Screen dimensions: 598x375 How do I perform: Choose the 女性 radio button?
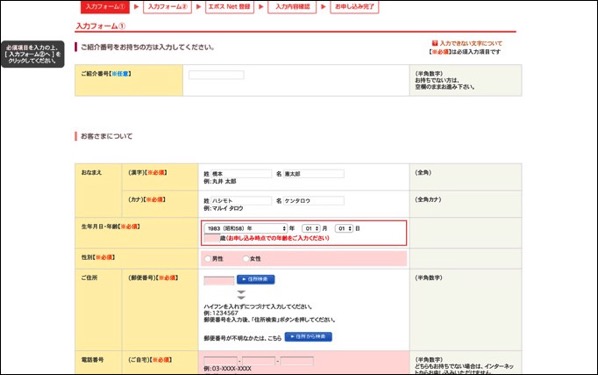(246, 259)
